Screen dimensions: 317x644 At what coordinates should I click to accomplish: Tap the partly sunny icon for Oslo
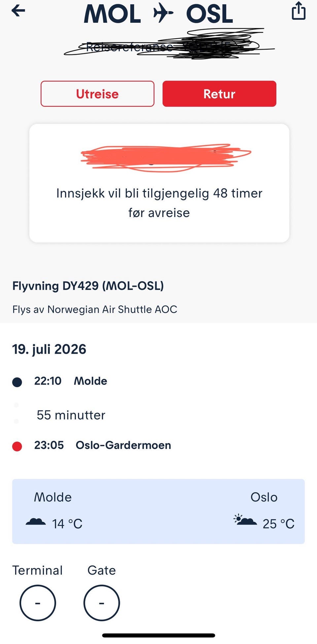tap(245, 520)
